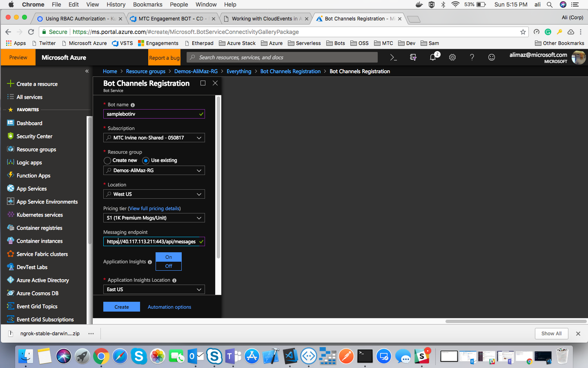Open Container instances in sidebar
The image size is (588, 368).
40,241
